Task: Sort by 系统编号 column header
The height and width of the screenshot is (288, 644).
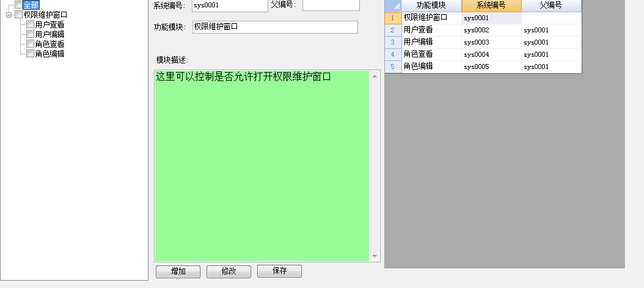Action: coord(492,5)
